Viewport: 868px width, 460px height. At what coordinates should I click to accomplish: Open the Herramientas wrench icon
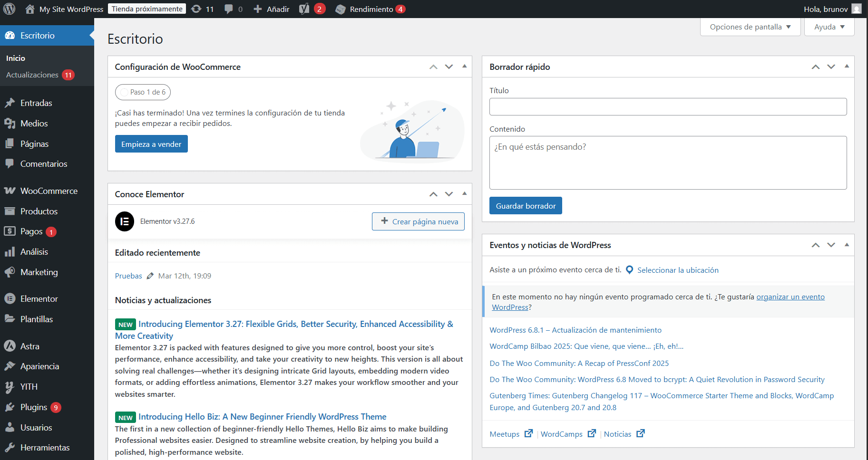10,447
